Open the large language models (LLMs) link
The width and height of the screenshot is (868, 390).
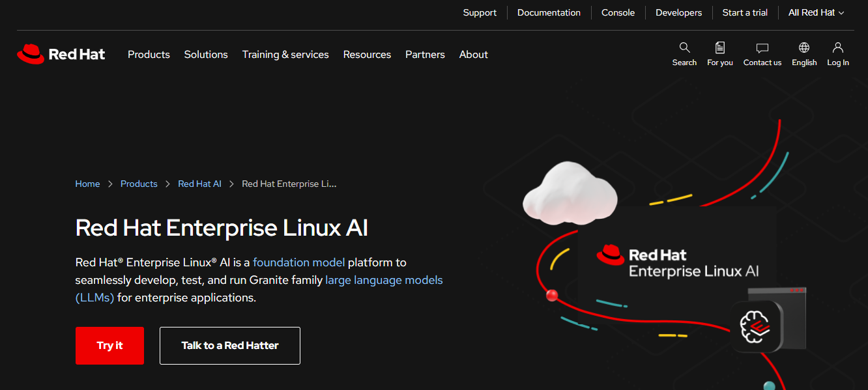(384, 280)
